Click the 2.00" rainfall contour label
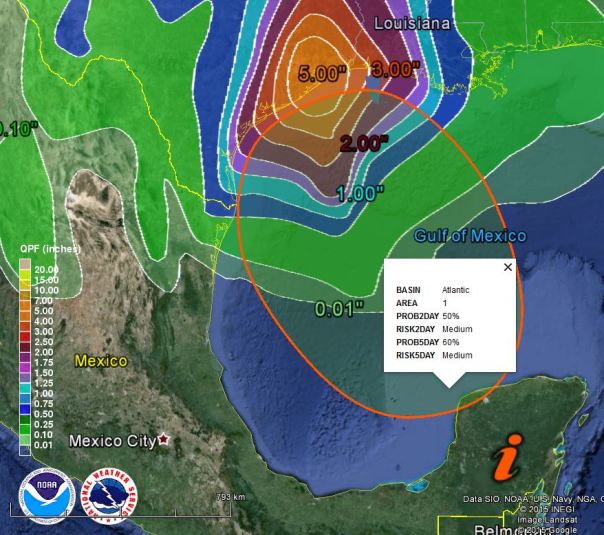 point(364,144)
